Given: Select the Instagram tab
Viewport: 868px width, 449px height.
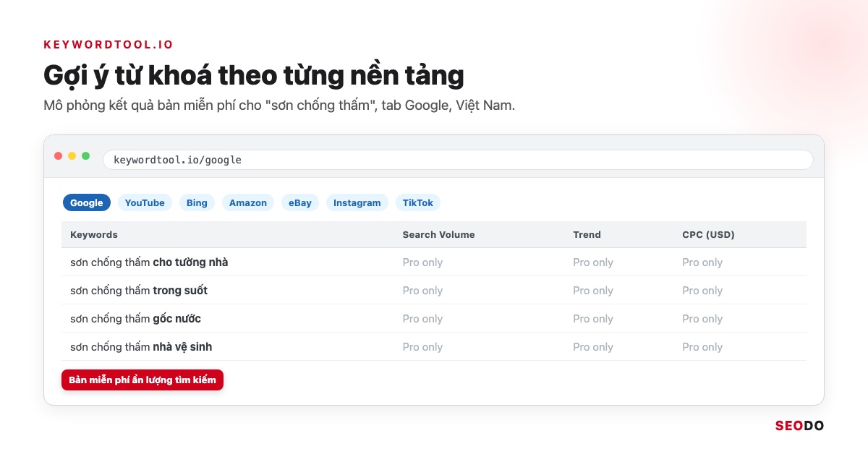Looking at the screenshot, I should click(357, 202).
